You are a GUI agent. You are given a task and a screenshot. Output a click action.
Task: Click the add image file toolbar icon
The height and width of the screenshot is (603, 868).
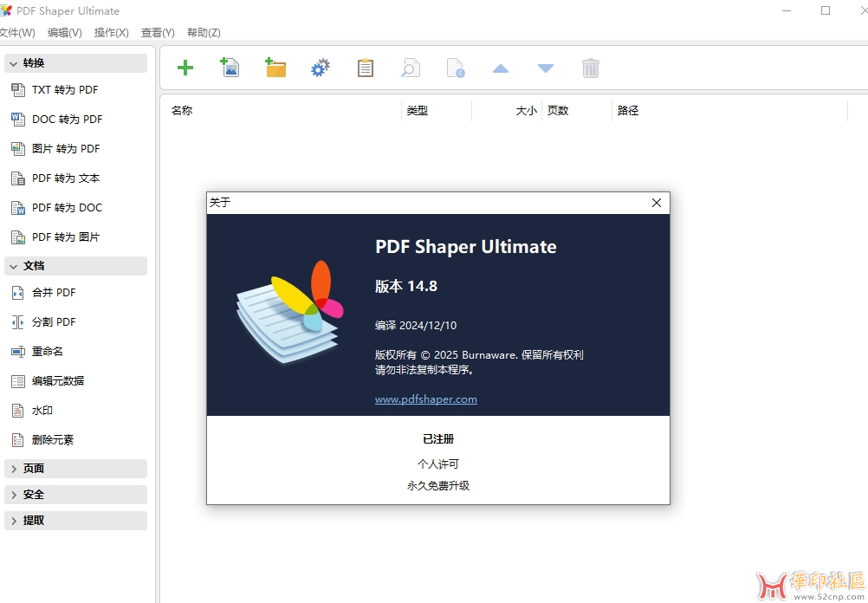point(230,68)
